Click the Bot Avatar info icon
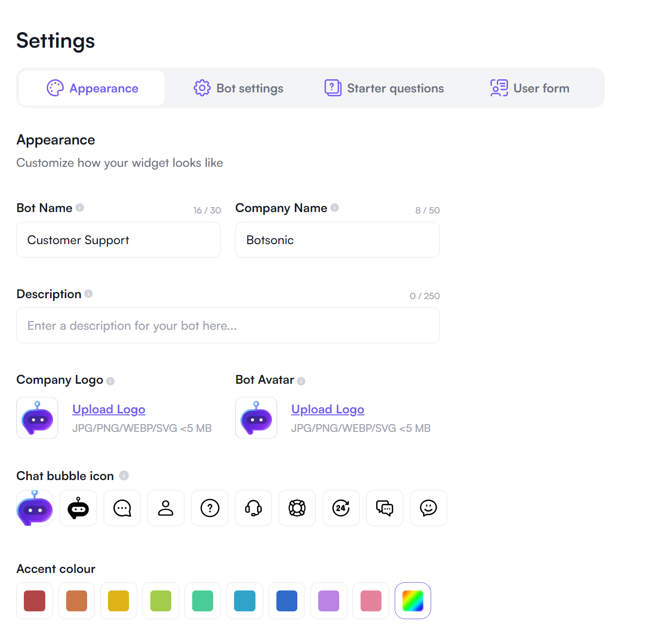The width and height of the screenshot is (672, 624). click(302, 380)
